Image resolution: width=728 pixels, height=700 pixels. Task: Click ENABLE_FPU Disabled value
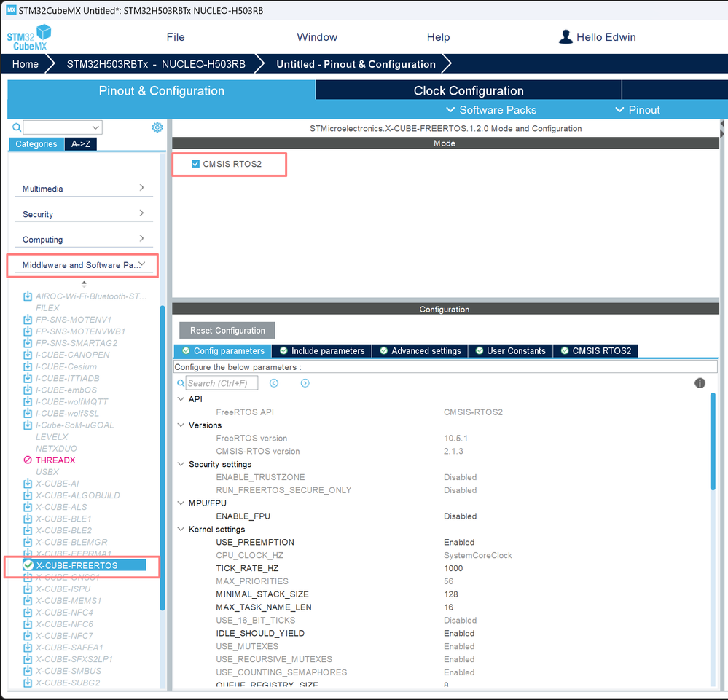(x=460, y=516)
